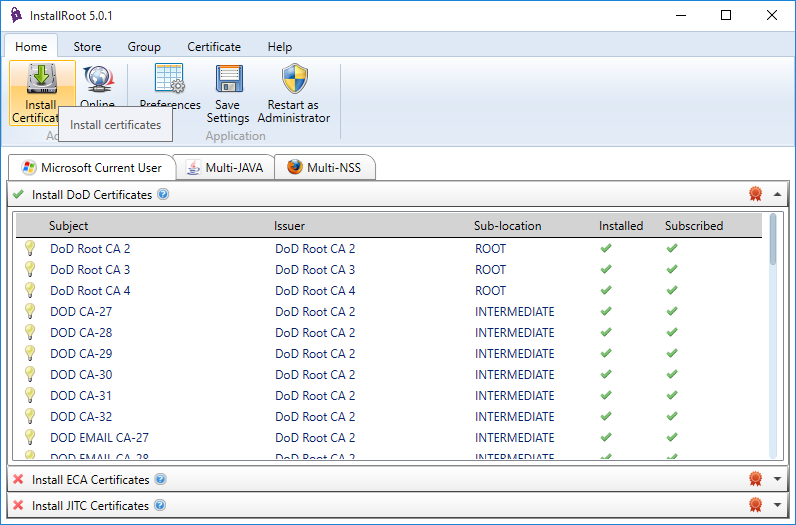This screenshot has height=525, width=796.
Task: Switch to the Home ribbon tab
Action: 31,47
